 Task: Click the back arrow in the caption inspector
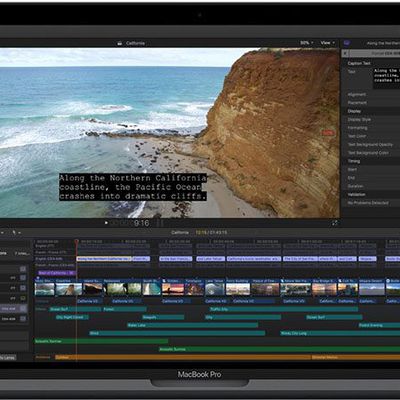345,53
